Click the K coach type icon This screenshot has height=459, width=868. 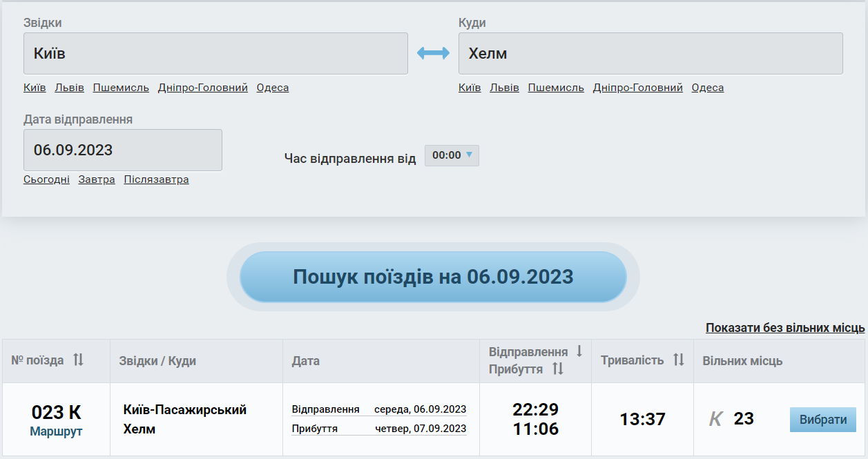(x=716, y=419)
